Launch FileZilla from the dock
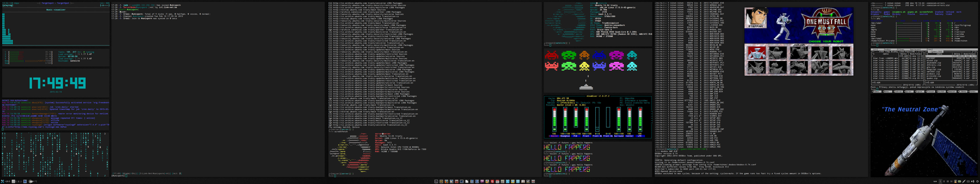Image resolution: width=980 pixels, height=184 pixels. pos(492,181)
